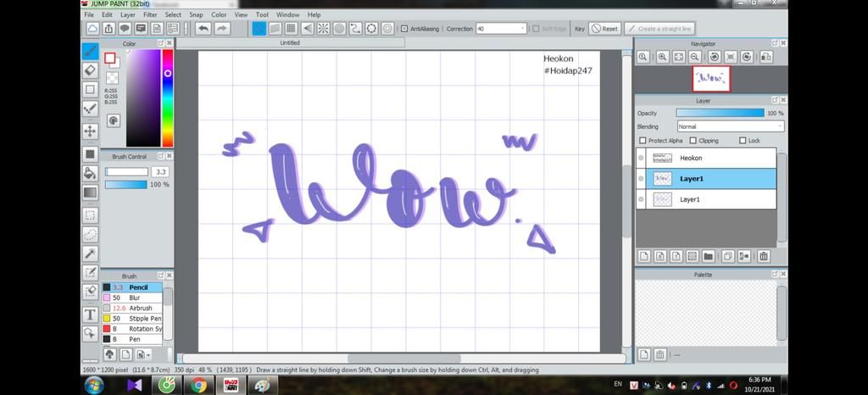The image size is (868, 395).
Task: Click the Undo arrow button
Action: tap(203, 28)
